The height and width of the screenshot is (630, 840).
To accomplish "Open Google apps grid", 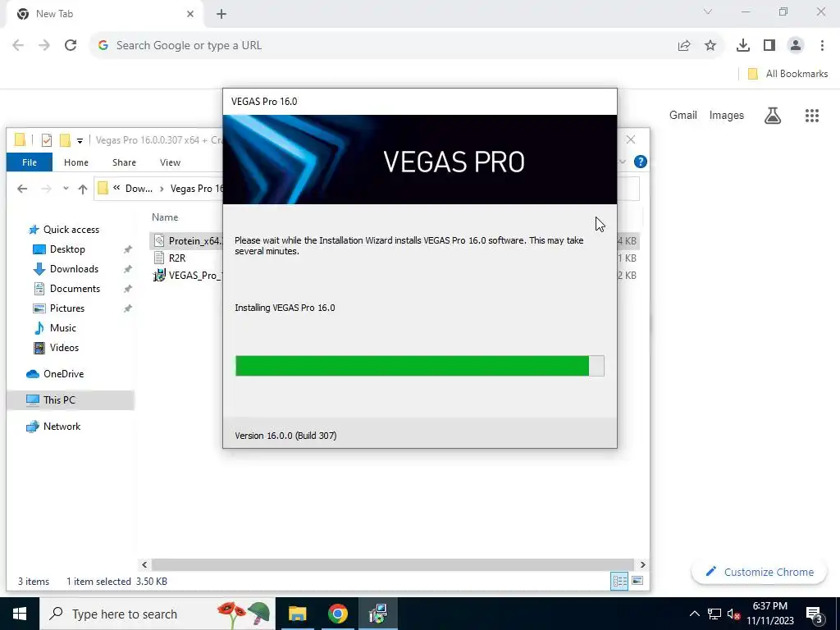I will click(812, 115).
